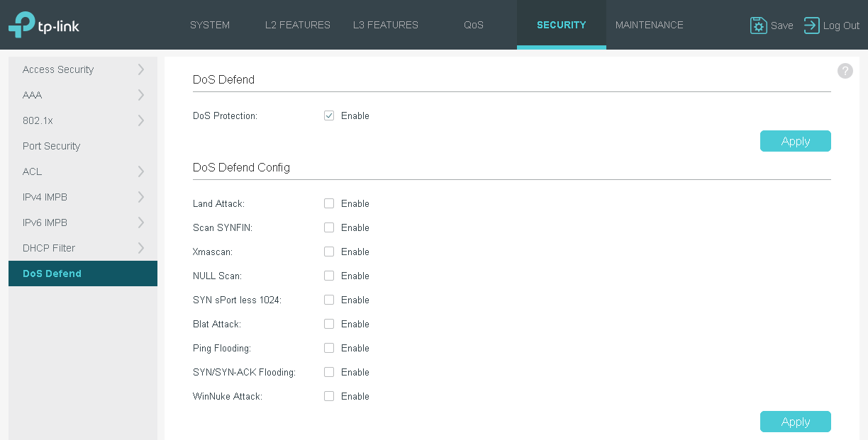Click the Log Out icon
Viewport: 868px width, 440px height.
811,26
